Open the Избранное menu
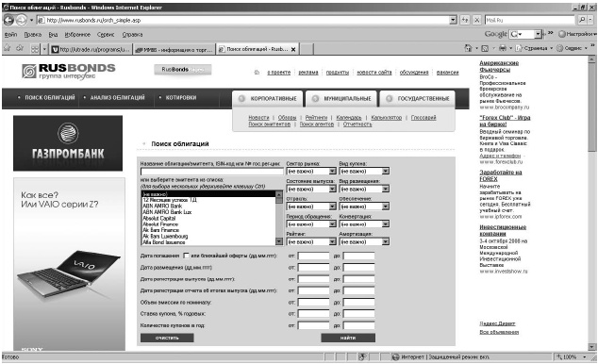 77,35
